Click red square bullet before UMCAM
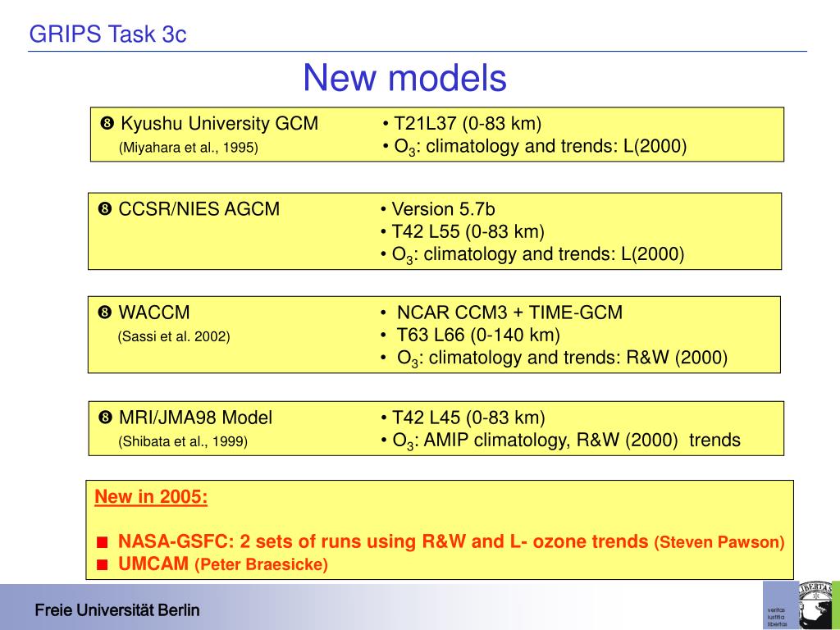The width and height of the screenshot is (840, 630). [x=102, y=564]
